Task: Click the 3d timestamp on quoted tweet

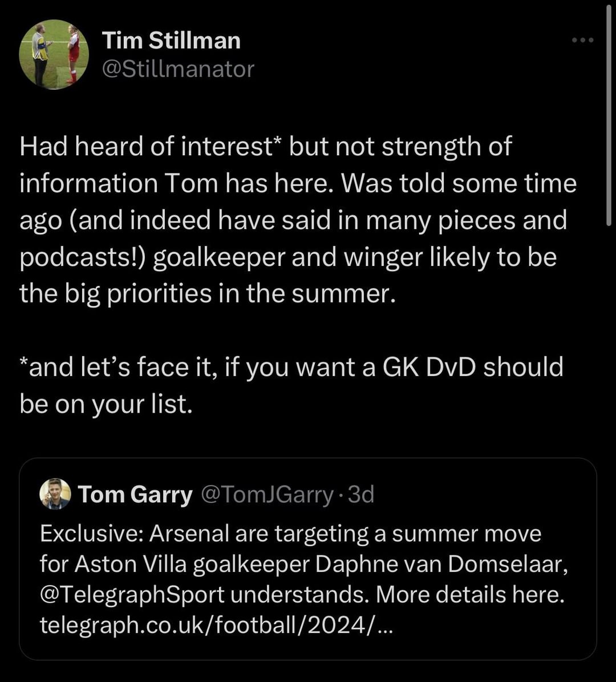Action: coord(361,494)
